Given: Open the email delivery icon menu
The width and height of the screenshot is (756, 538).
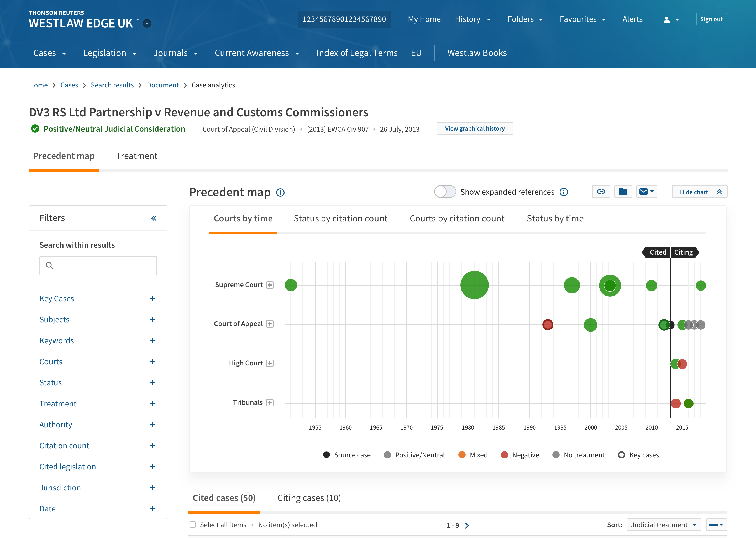Looking at the screenshot, I should [x=647, y=192].
